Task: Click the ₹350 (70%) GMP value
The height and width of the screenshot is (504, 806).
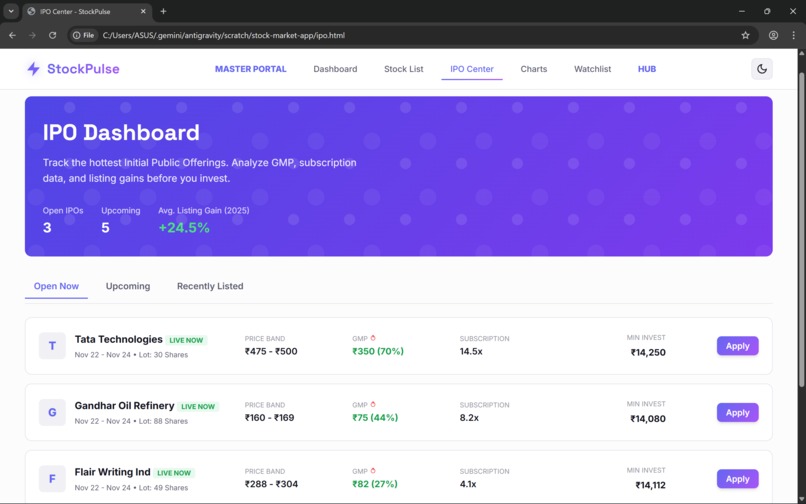Action: (x=378, y=351)
